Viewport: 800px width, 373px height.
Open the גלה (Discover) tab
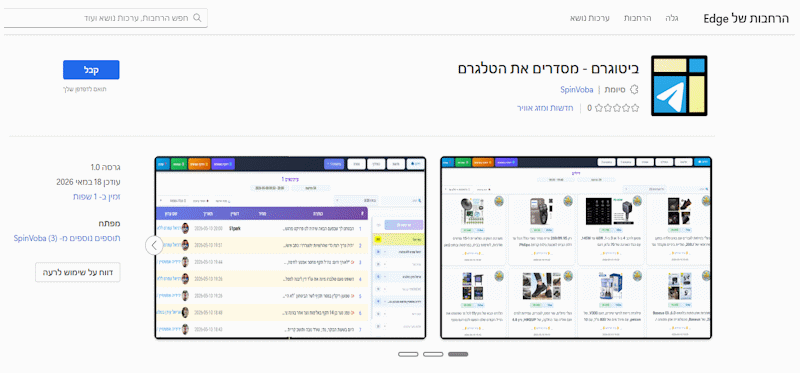(x=671, y=18)
